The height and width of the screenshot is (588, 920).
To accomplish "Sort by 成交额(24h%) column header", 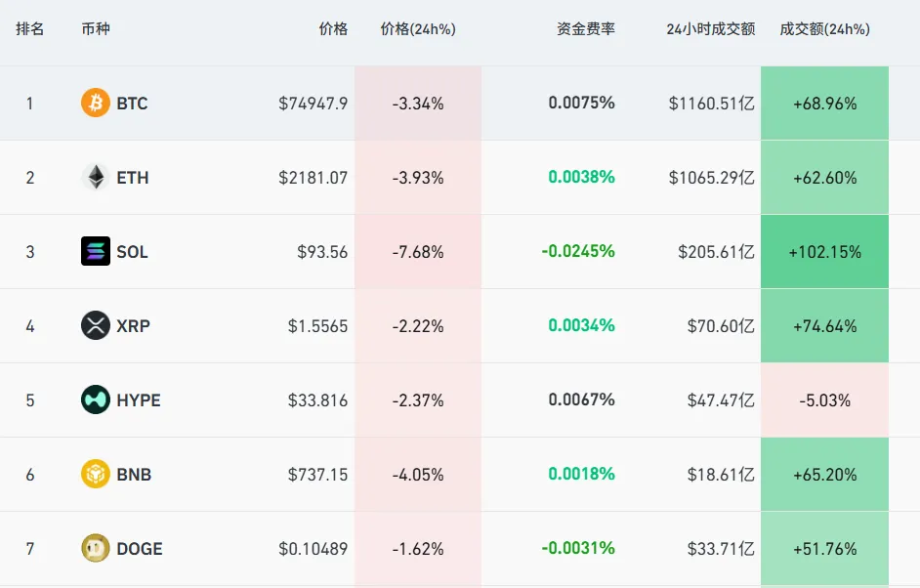I will pyautogui.click(x=824, y=29).
